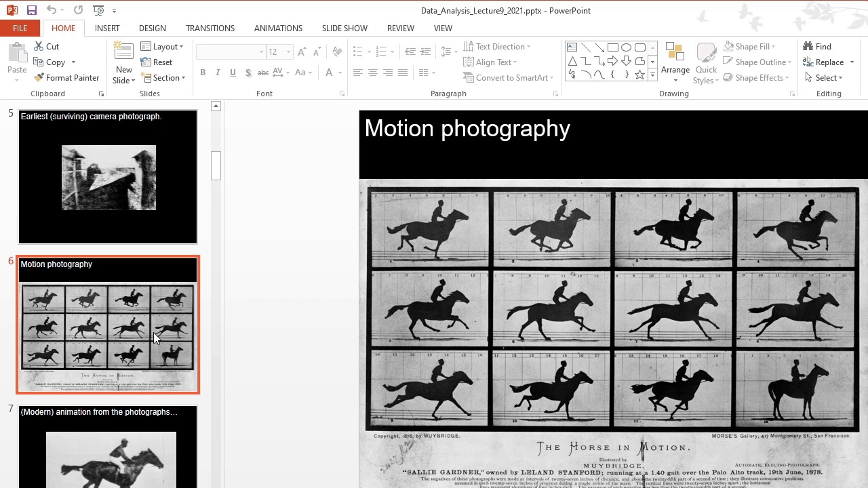Viewport: 868px width, 488px height.
Task: Toggle Bold formatting
Action: pyautogui.click(x=203, y=73)
